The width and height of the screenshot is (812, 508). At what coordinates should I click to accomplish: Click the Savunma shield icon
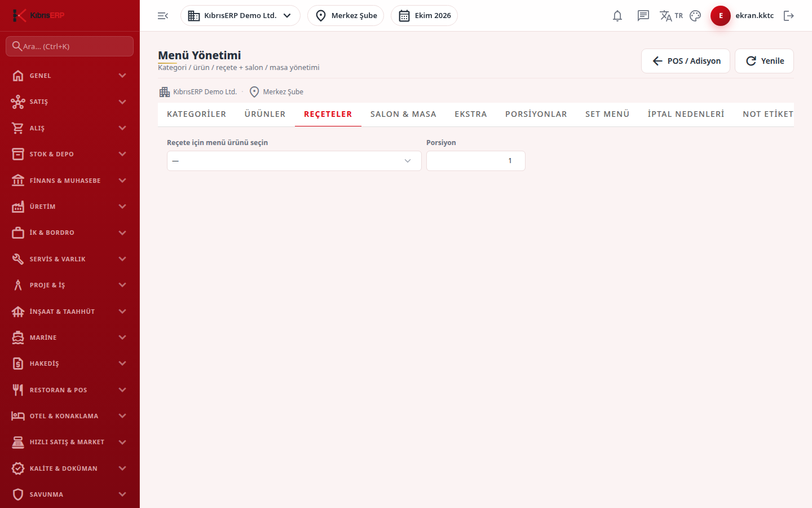[18, 494]
